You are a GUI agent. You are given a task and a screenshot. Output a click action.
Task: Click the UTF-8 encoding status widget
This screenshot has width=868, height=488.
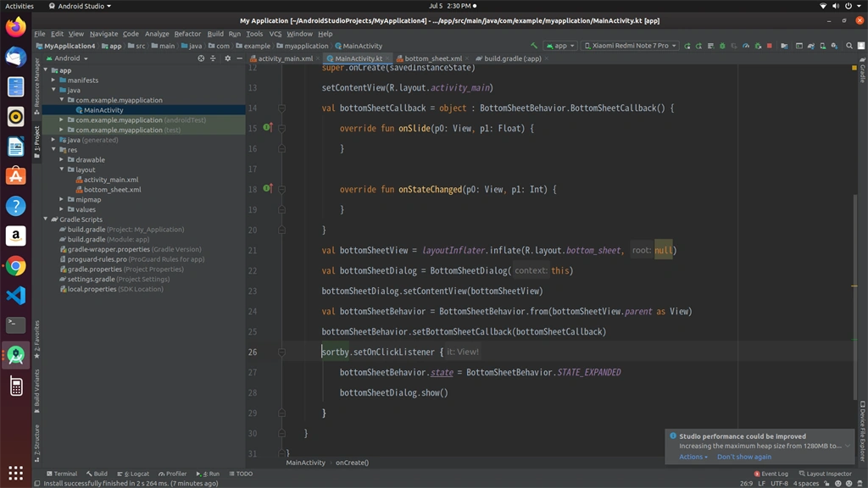coord(780,484)
